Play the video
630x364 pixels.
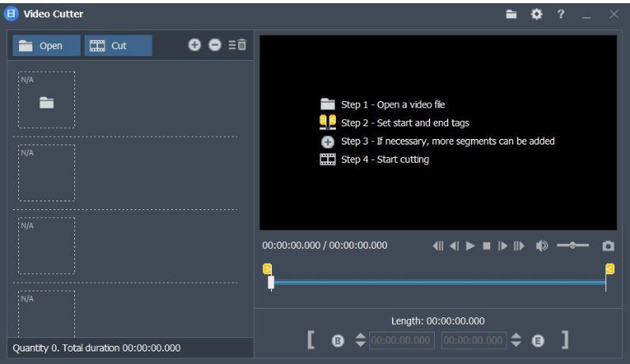tap(470, 246)
